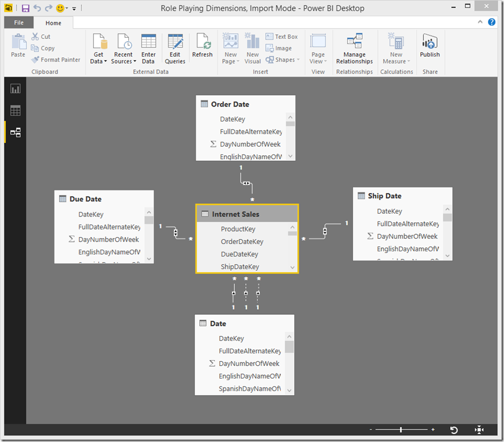Open the Help question mark
Image resolution: width=504 pixels, height=442 pixels.
point(491,22)
